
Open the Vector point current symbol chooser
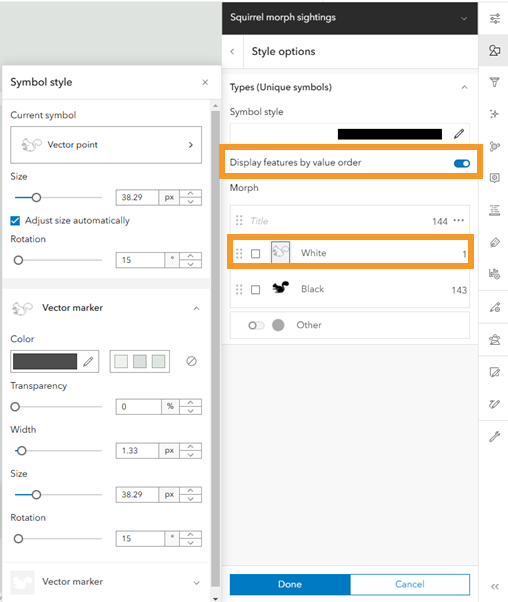tap(106, 145)
